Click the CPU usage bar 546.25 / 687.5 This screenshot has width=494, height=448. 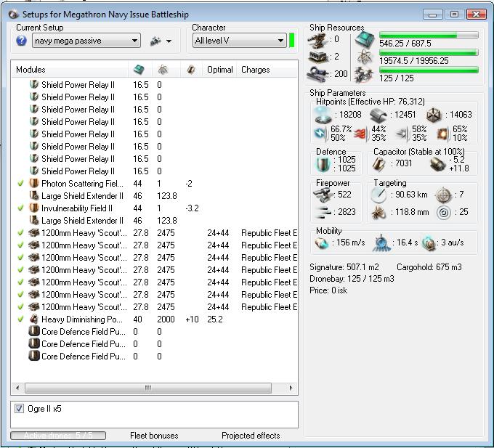[x=429, y=35]
